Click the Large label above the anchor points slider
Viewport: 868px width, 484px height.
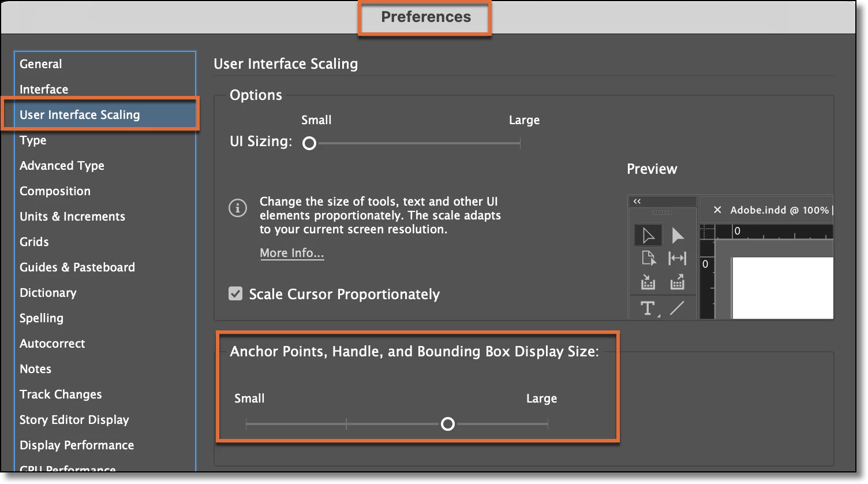[541, 399]
